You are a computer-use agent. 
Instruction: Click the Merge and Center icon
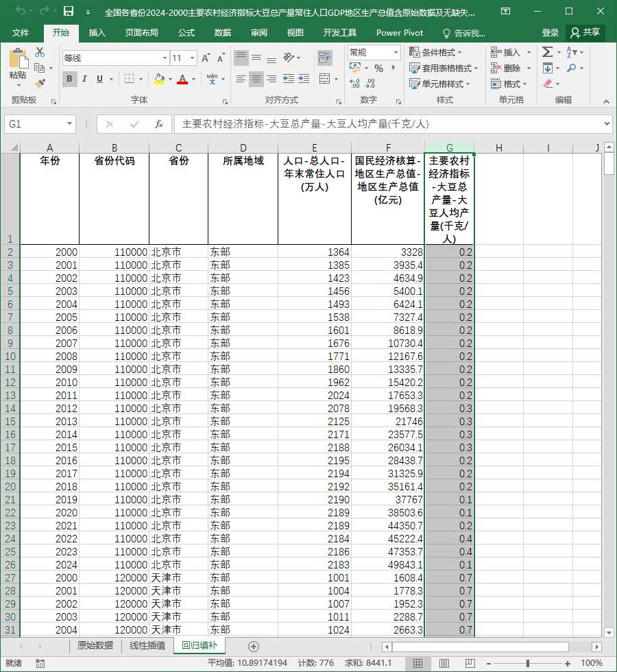pos(325,79)
